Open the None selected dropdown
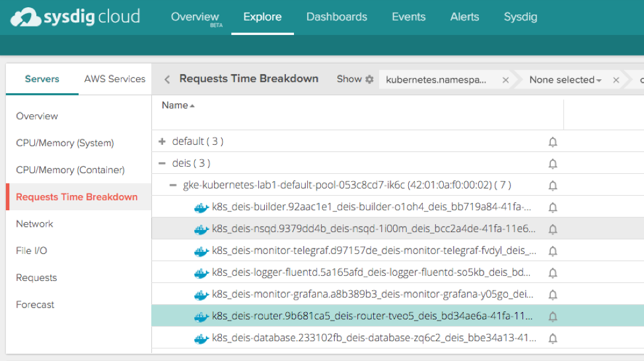Screen dimensions: 644x361 click(565, 80)
